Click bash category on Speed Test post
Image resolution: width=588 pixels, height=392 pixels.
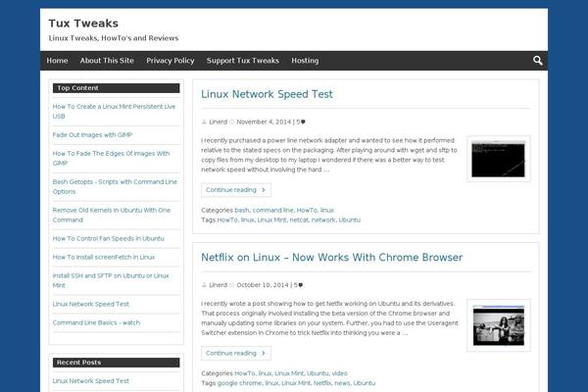coord(242,210)
